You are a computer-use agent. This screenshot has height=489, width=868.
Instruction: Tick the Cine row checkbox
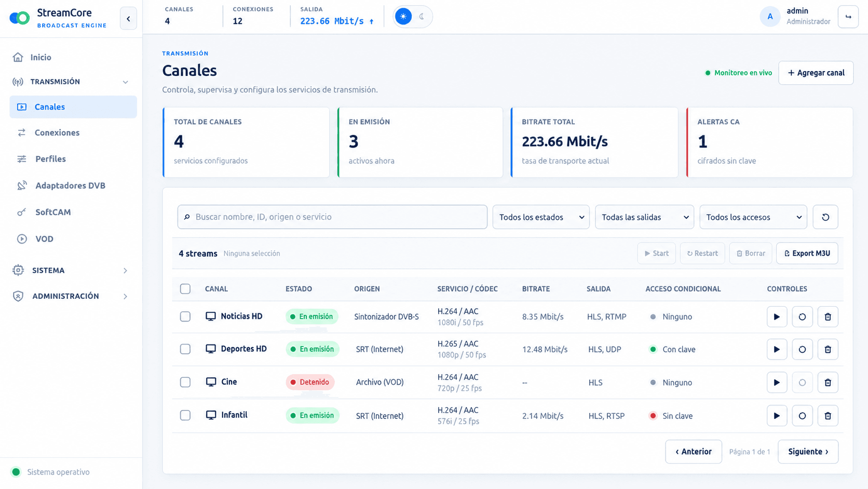(185, 382)
